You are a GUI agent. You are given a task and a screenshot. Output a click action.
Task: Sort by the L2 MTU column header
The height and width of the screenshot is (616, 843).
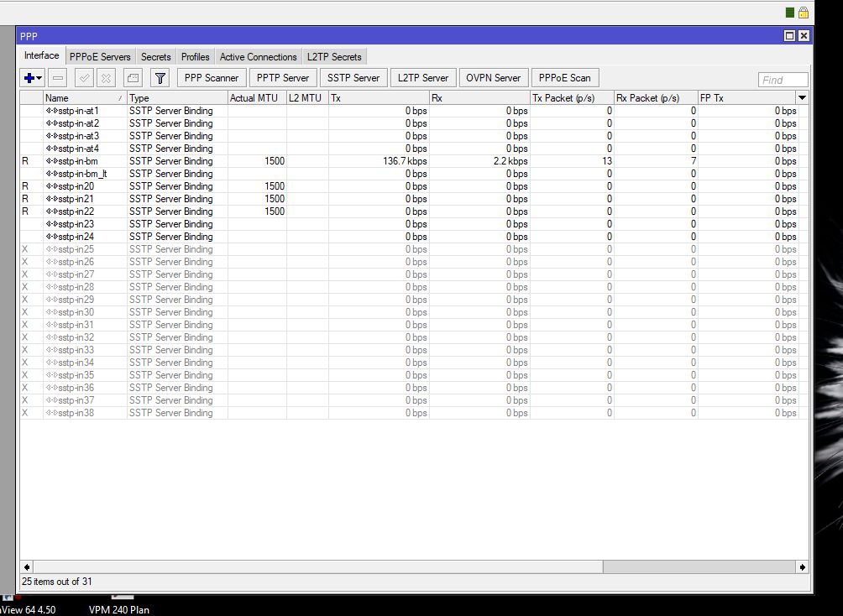point(307,98)
